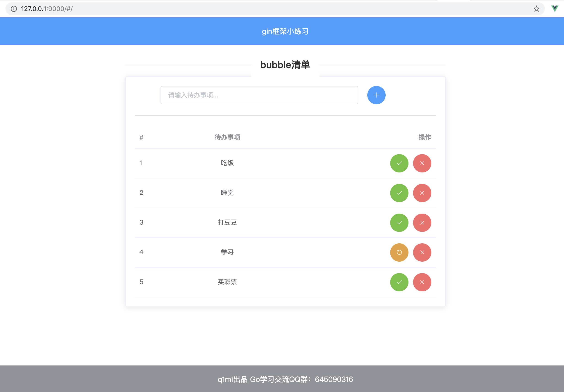
Task: View site info icon in address bar
Action: pos(14,9)
